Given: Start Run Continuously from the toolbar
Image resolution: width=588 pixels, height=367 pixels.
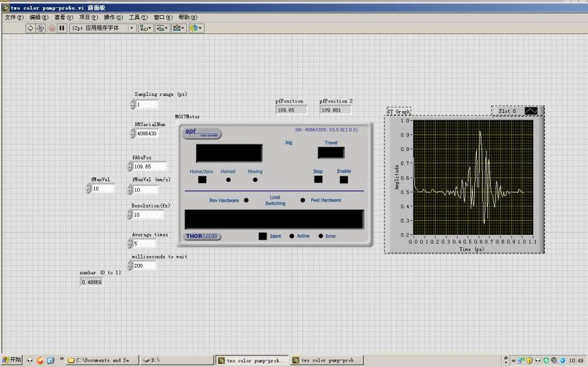Looking at the screenshot, I should point(41,28).
